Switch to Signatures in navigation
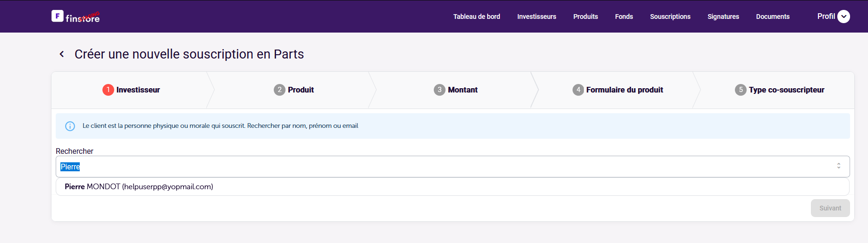 [x=723, y=17]
